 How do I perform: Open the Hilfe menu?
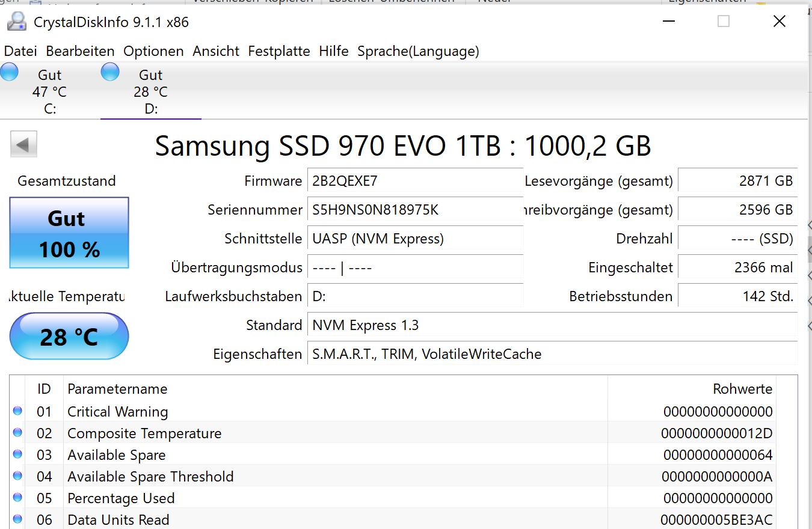pos(334,51)
